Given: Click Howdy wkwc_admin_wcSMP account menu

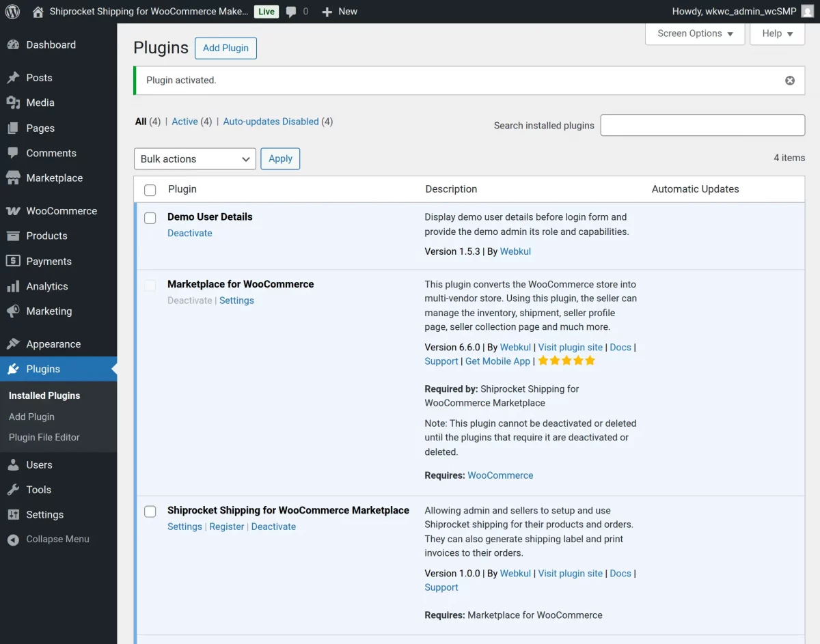Looking at the screenshot, I should point(743,12).
